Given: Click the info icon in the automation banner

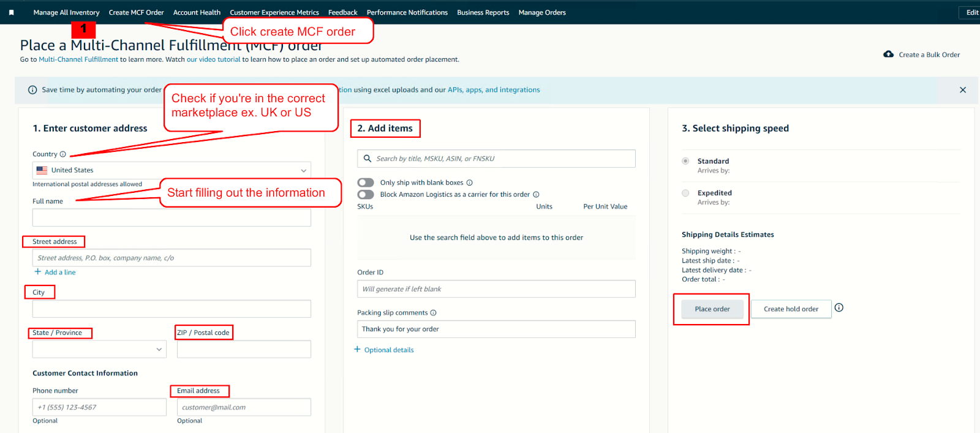Looking at the screenshot, I should coord(32,90).
